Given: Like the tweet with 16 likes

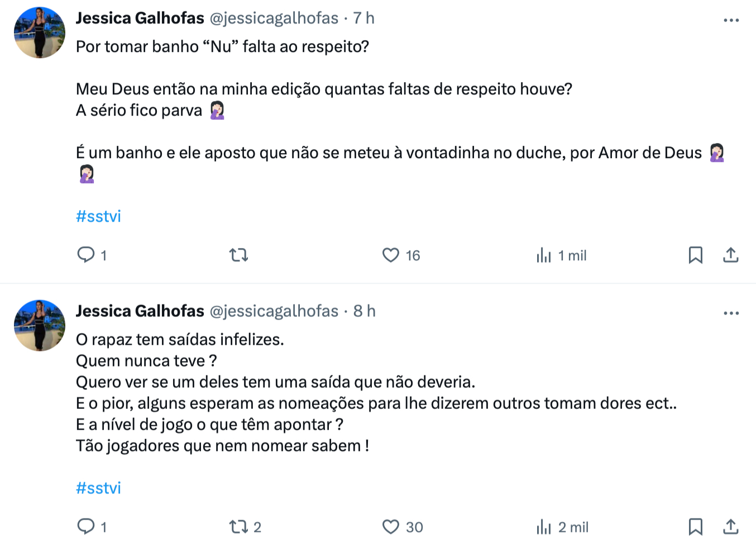Looking at the screenshot, I should pos(391,255).
